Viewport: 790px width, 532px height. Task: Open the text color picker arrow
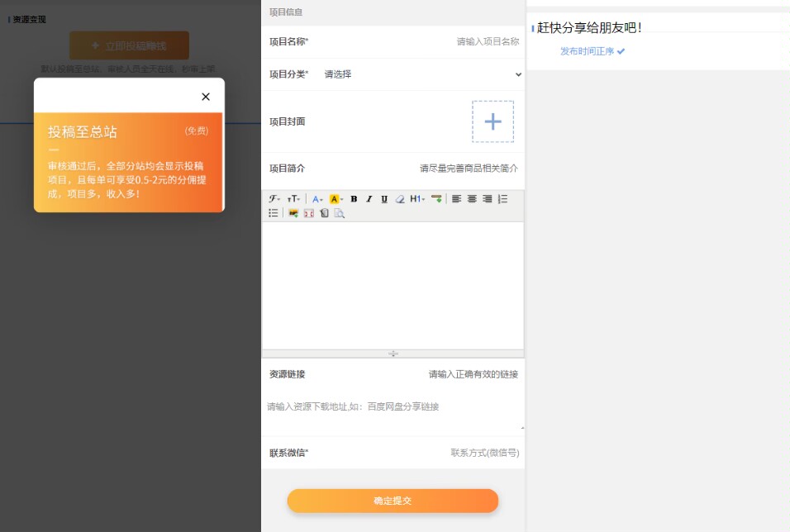click(x=322, y=199)
